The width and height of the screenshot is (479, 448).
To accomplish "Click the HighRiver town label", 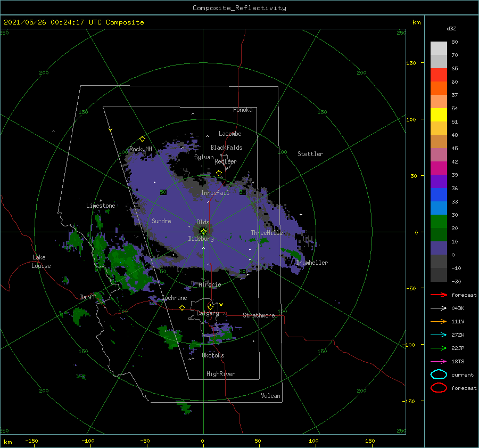I will [221, 374].
